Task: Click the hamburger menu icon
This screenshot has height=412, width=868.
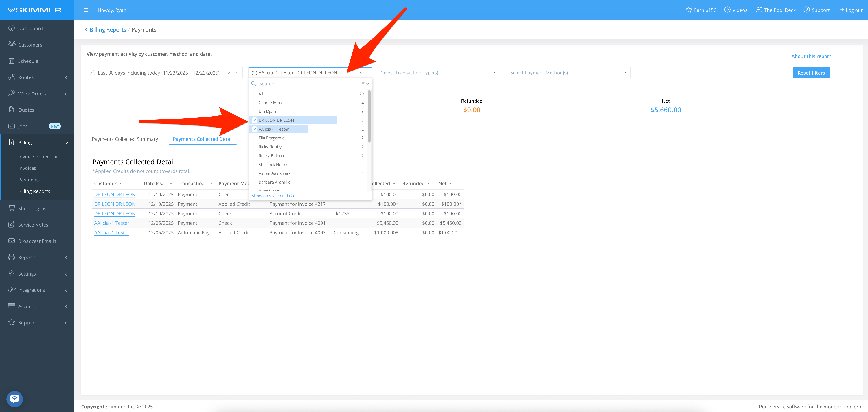Action: pos(86,10)
